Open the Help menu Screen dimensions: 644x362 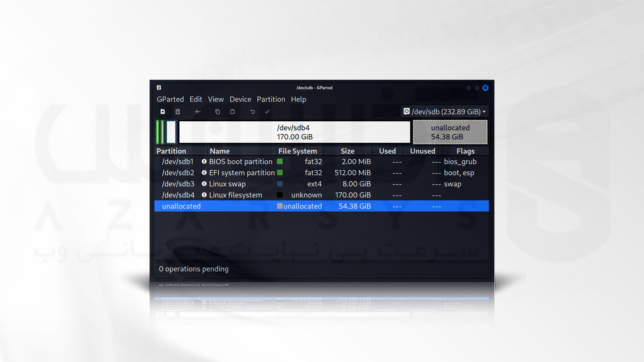tap(299, 99)
